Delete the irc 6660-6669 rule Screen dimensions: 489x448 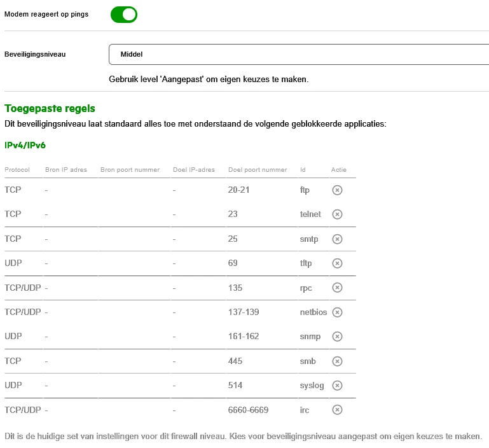[338, 410]
